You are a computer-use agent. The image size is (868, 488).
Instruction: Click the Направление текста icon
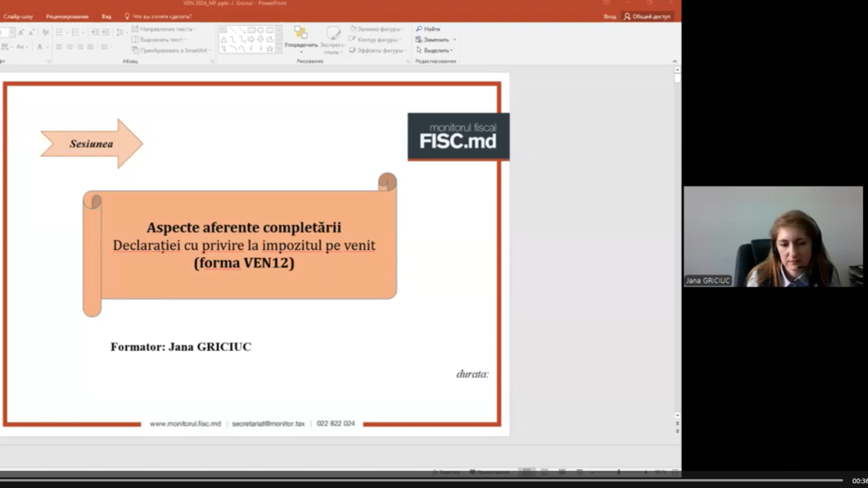click(135, 29)
